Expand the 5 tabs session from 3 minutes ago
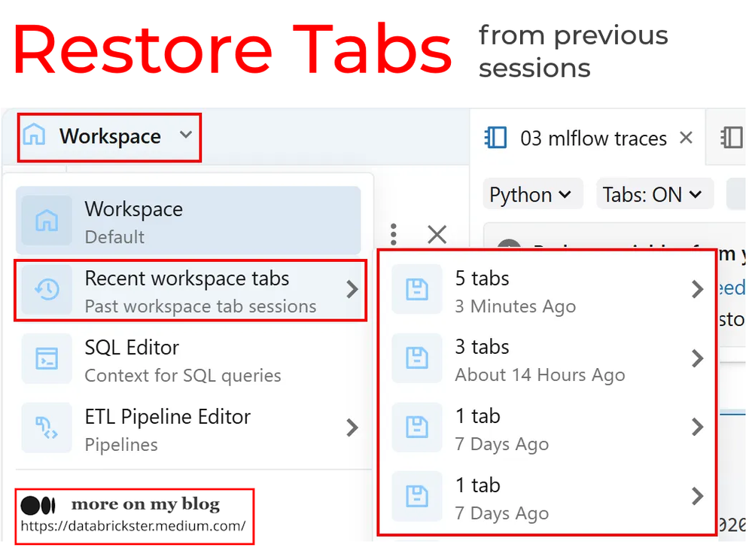Screen dimensions: 752x560 coord(696,290)
